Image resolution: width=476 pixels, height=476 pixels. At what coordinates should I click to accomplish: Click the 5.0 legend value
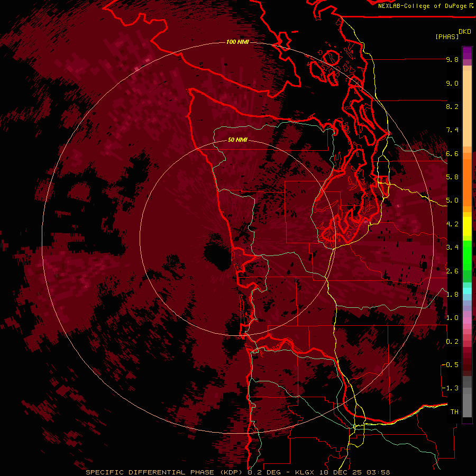[x=452, y=200]
